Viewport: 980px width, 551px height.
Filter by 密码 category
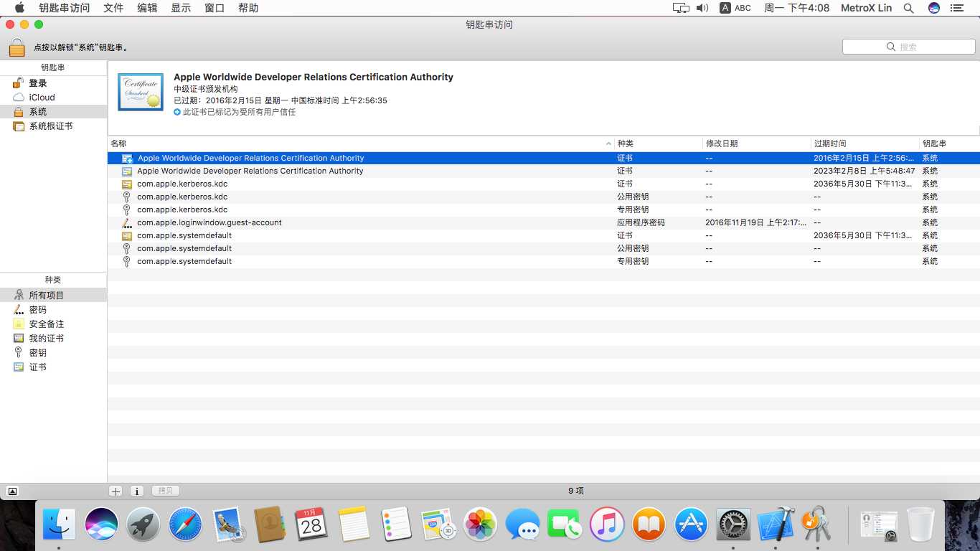pyautogui.click(x=54, y=310)
